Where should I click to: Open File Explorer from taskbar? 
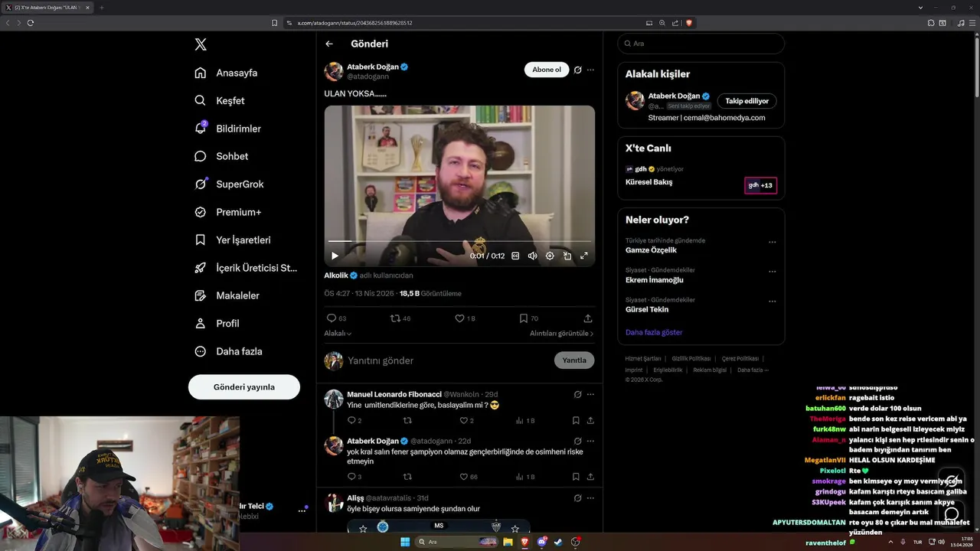508,542
